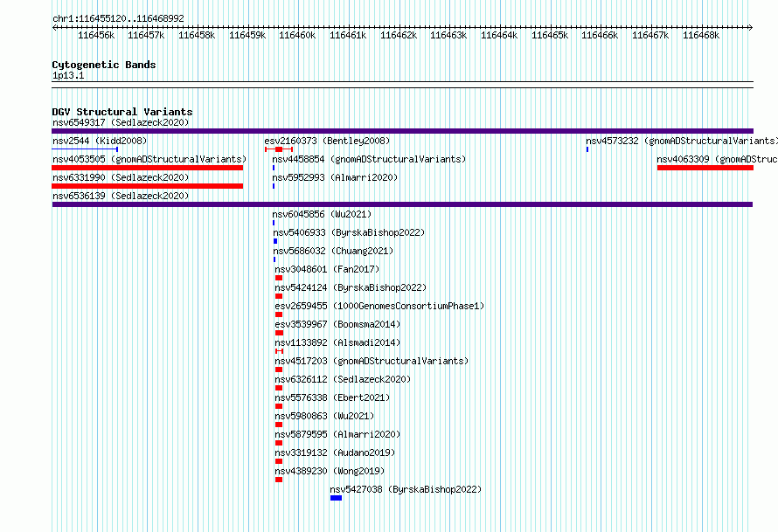Click nsv1133892 (Alsmadi2014) label
The height and width of the screenshot is (532, 778).
(337, 342)
